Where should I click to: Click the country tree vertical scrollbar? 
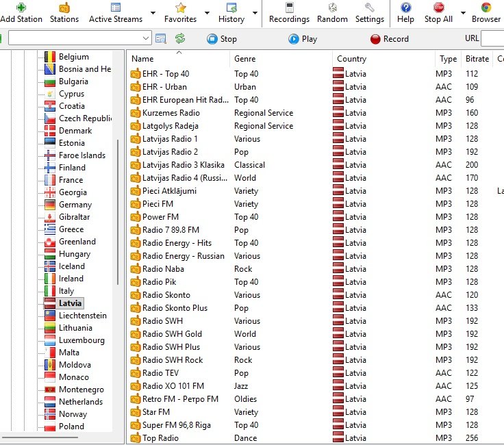tap(118, 212)
